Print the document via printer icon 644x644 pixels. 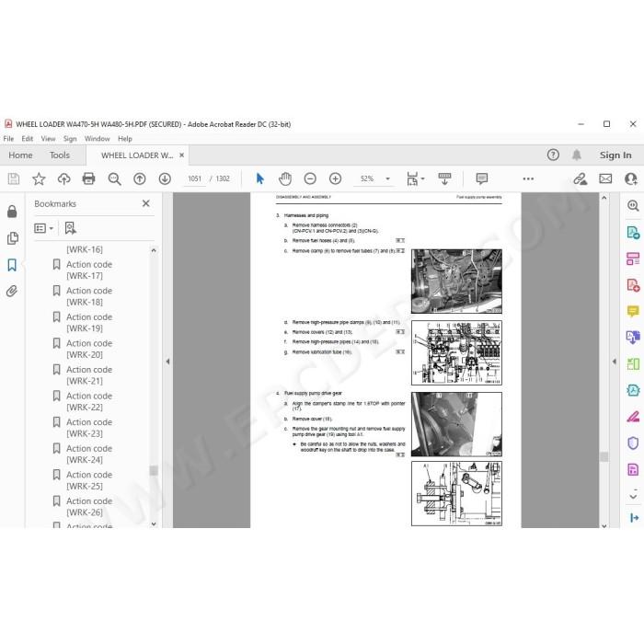88,178
